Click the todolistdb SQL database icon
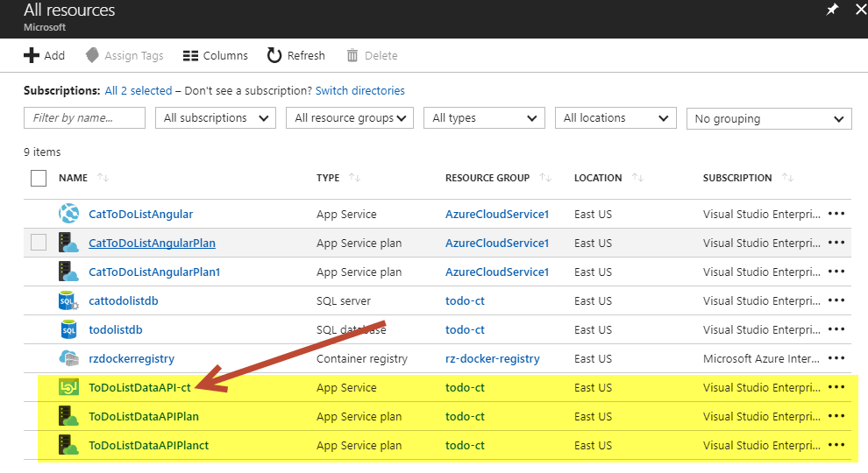Screen dimensions: 868x473 tap(68, 329)
